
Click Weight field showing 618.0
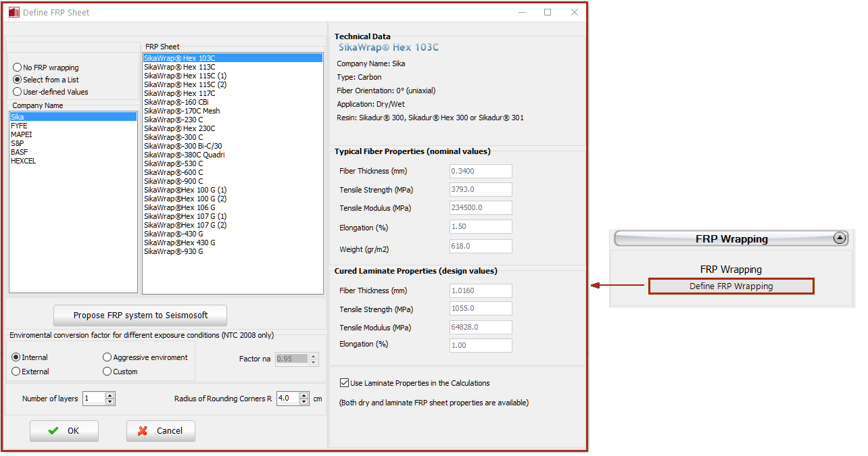[481, 247]
